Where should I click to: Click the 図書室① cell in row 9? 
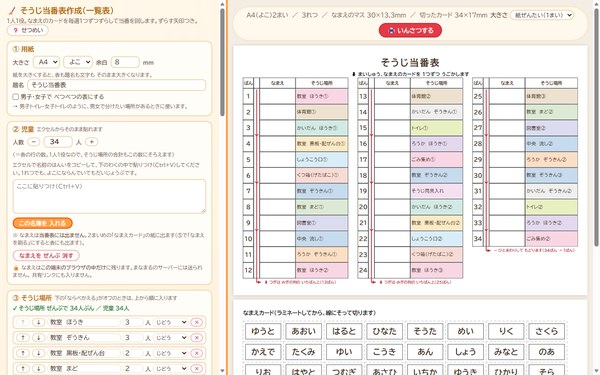pyautogui.click(x=321, y=223)
